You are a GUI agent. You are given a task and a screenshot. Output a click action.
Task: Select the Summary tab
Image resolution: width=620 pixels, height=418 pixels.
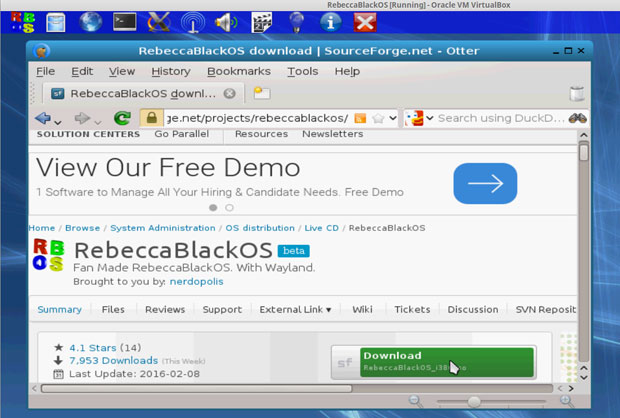[x=60, y=309]
